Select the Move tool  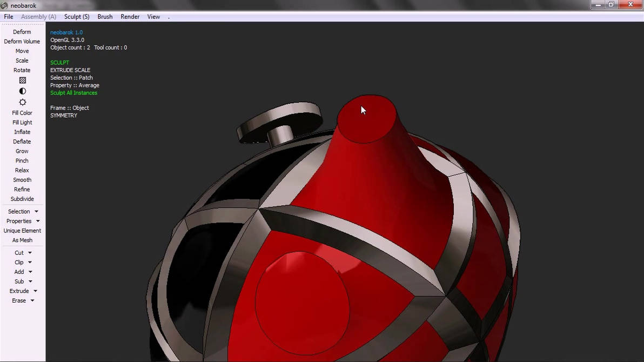tap(22, 51)
